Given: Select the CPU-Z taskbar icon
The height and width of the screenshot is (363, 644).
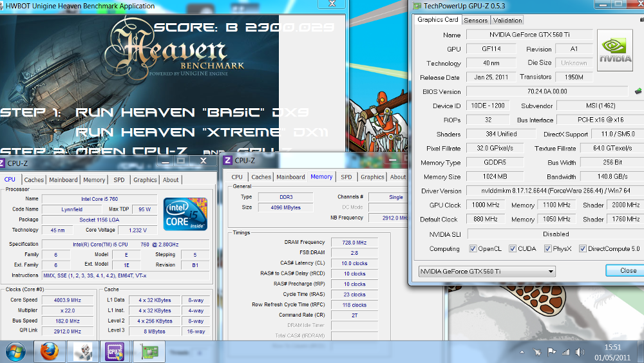Looking at the screenshot, I should [115, 352].
